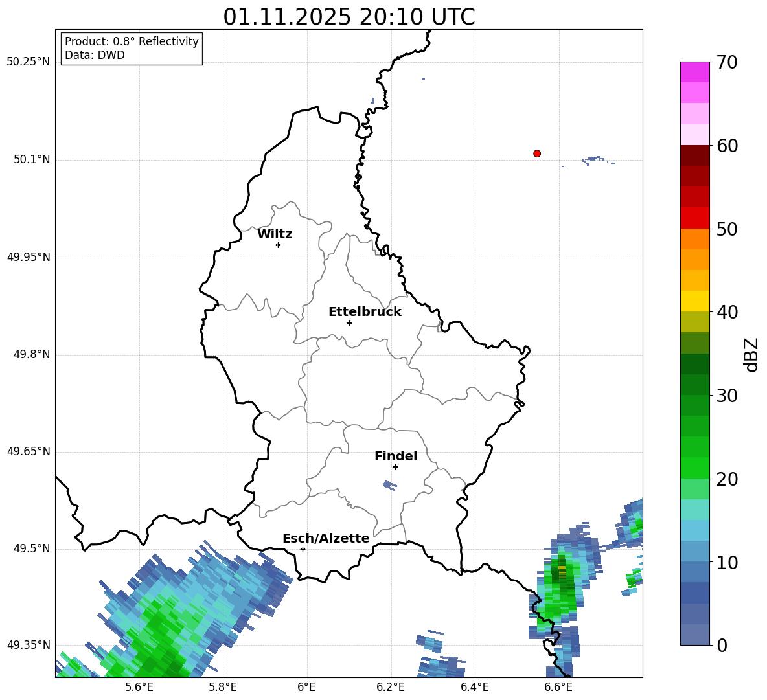Screen dimensions: 767x700
Task: Click the yellow colorbar segment at 40
Action: point(694,301)
